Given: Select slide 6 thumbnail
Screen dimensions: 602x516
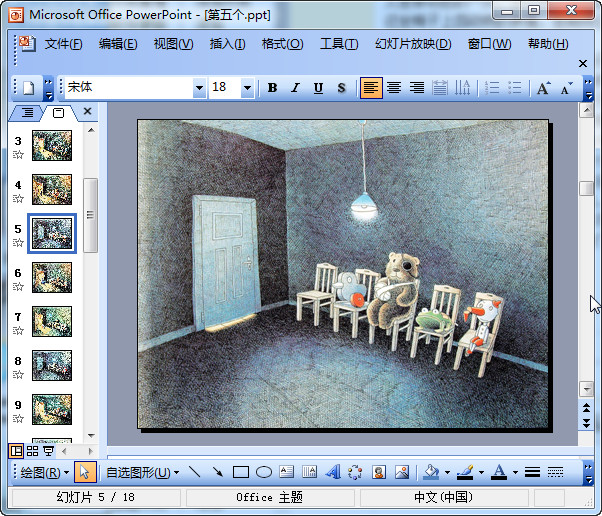Looking at the screenshot, I should (x=52, y=278).
